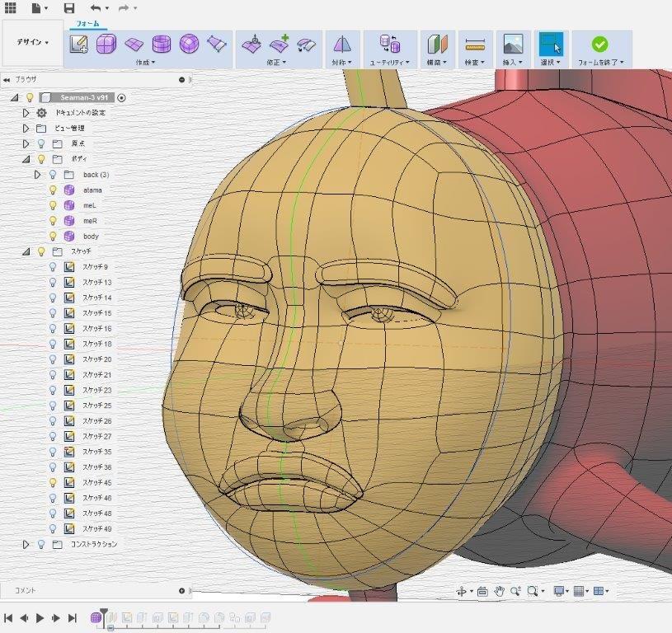Screen dimensions: 672x633
Task: Click the activate radio button beside Seaman-3 v91
Action: (122, 97)
